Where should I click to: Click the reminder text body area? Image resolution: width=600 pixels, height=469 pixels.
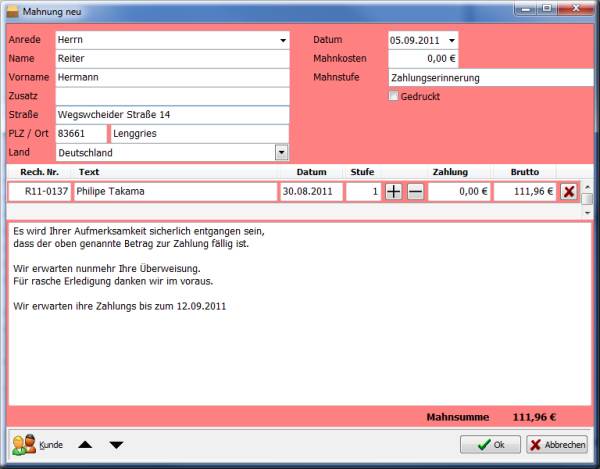(x=300, y=314)
